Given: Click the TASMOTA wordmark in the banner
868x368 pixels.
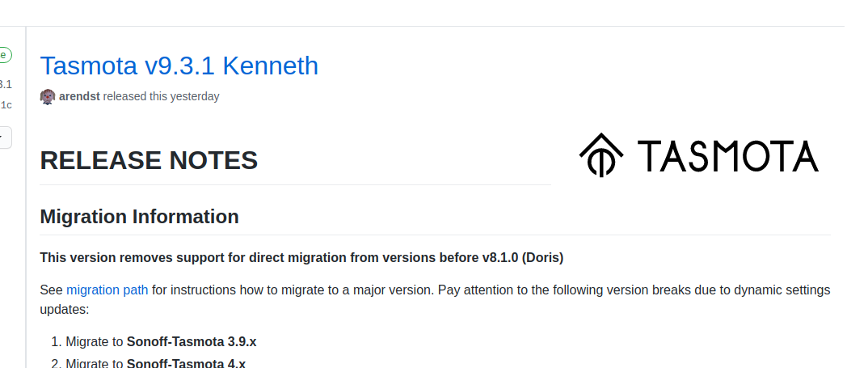Looking at the screenshot, I should click(x=728, y=156).
